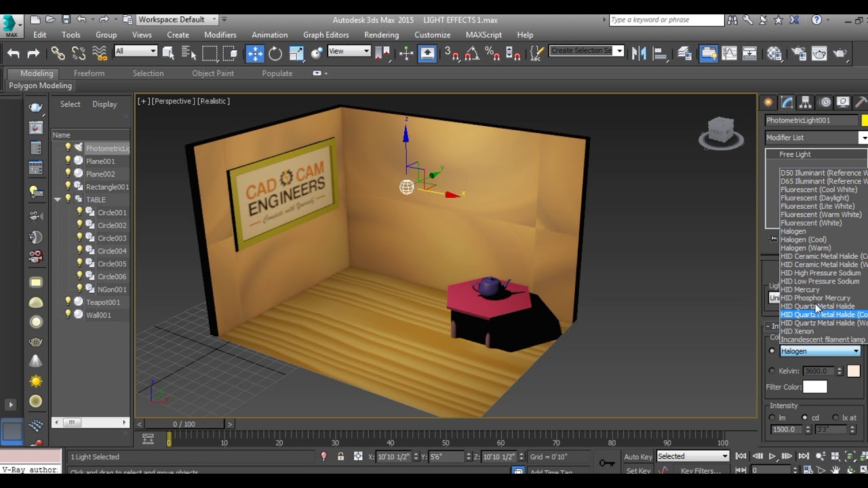Collapse the TABLE group in the explorer

click(58, 199)
